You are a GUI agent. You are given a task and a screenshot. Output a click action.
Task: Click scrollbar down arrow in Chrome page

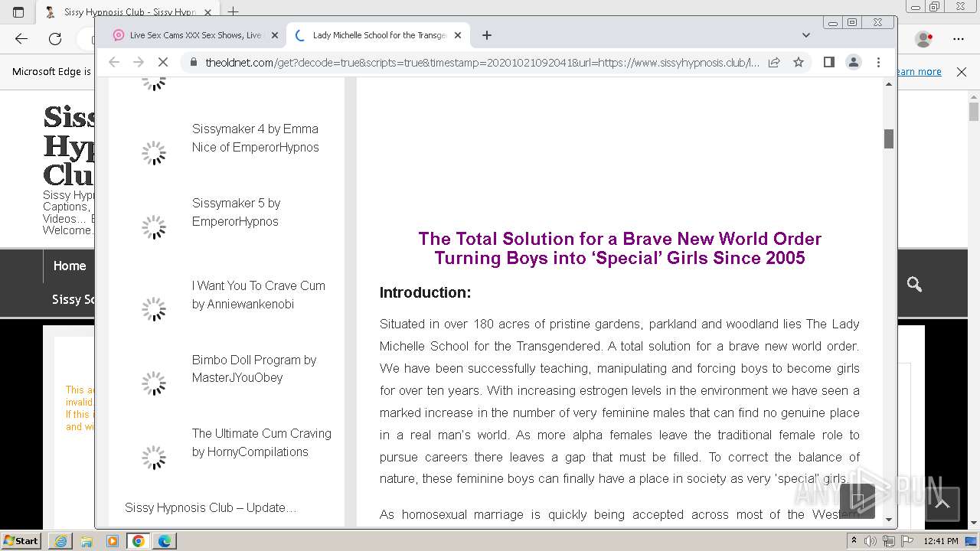point(889,520)
